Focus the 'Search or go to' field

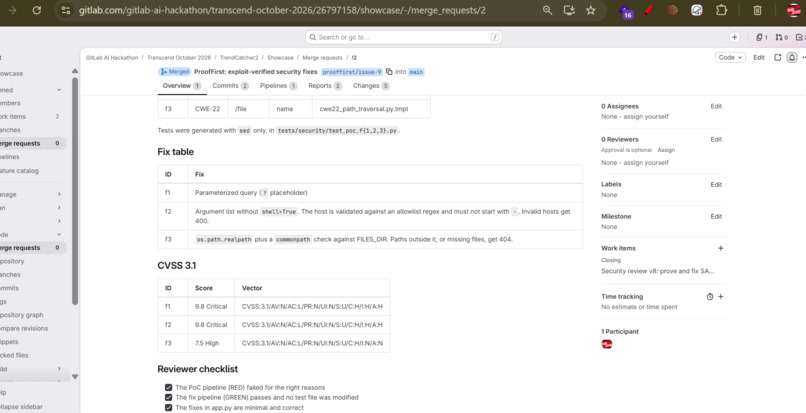pos(404,37)
